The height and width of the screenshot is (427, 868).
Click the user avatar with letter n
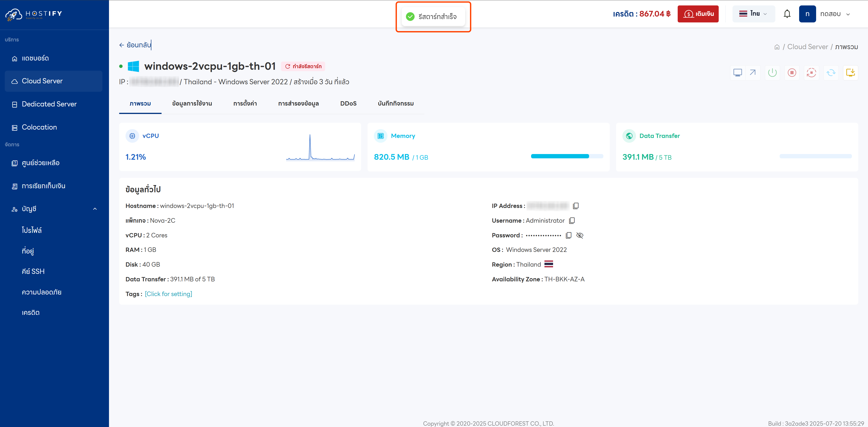pos(807,14)
